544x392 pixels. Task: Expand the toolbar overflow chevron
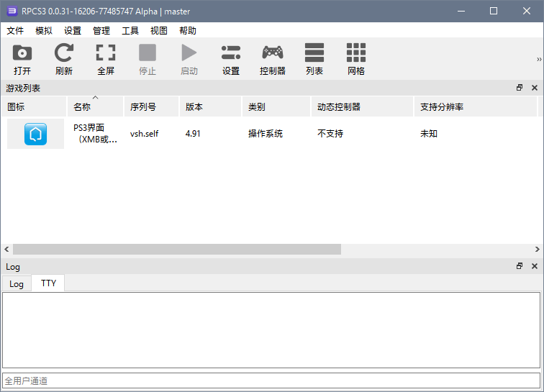tap(539, 60)
